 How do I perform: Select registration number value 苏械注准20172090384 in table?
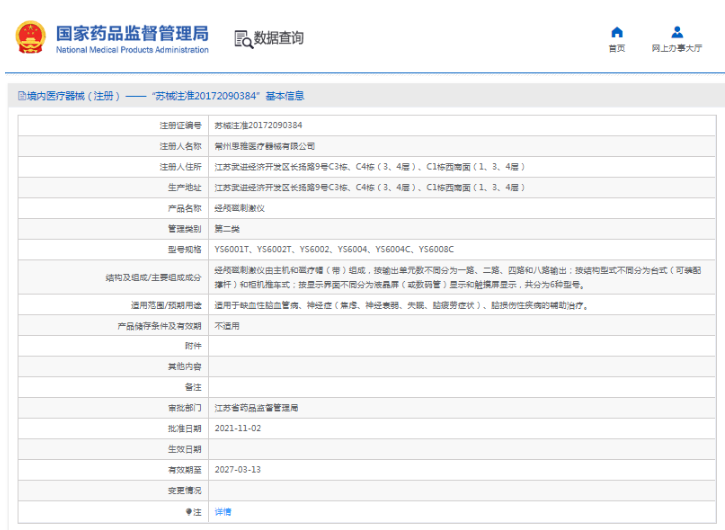coord(258,125)
